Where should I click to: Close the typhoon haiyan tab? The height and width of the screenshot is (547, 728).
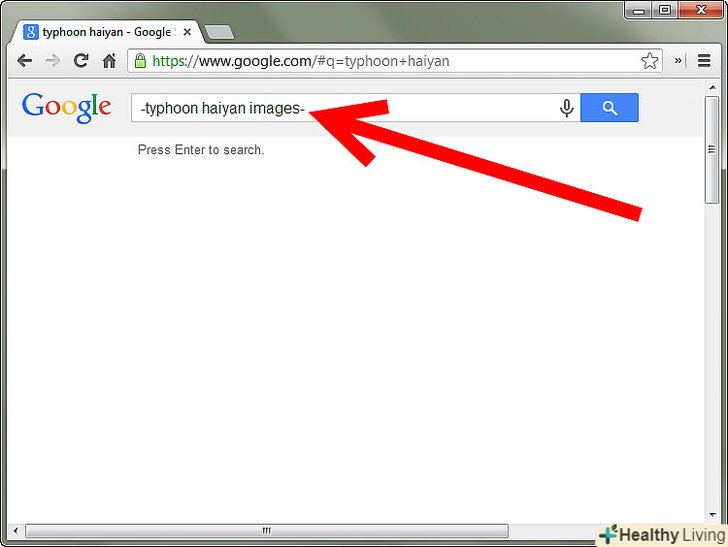point(187,32)
